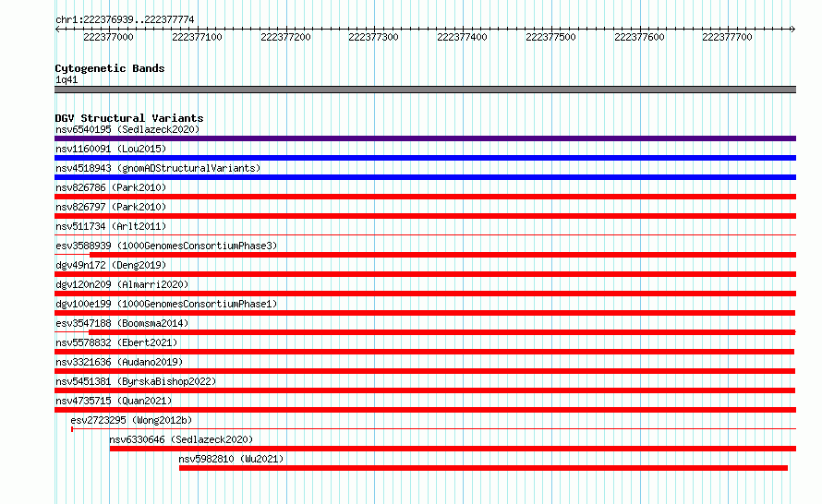Click the ruler tick label 222377700
822x504 pixels.
[x=727, y=37]
